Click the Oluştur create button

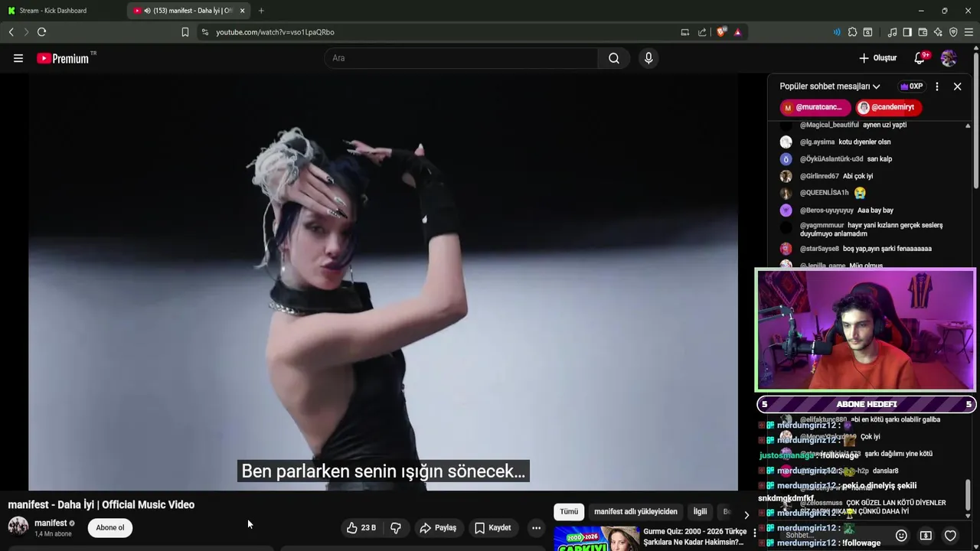[877, 58]
